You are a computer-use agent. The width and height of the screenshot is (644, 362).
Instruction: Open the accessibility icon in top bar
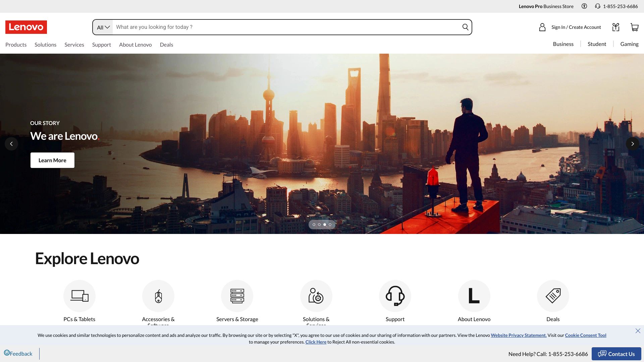tap(584, 6)
